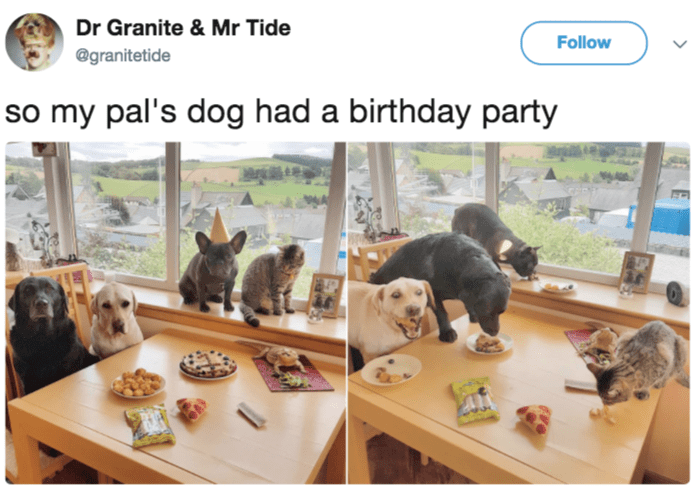Click the pizza slice toy in the right photo
The width and height of the screenshot is (699, 495).
(x=534, y=418)
